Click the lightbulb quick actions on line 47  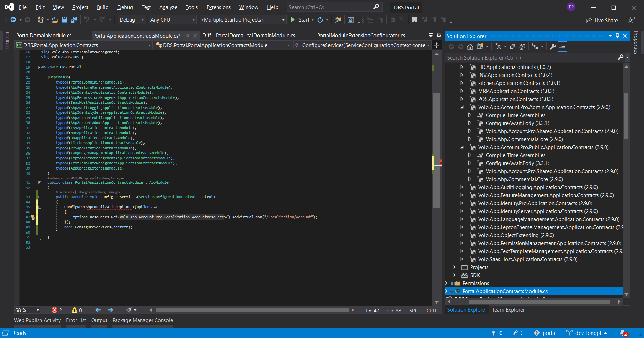(x=33, y=217)
